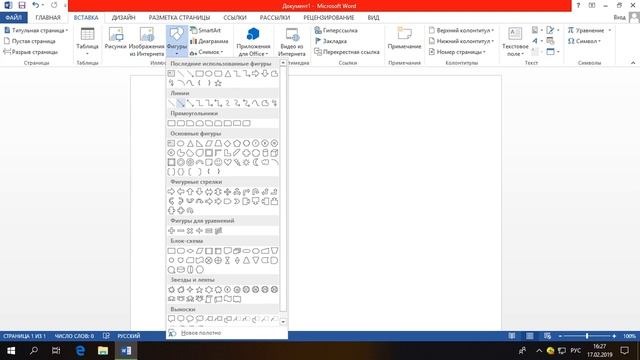Screen dimensions: 640x360
Task: Expand the Титульная страница dropdown
Action: pos(36,30)
